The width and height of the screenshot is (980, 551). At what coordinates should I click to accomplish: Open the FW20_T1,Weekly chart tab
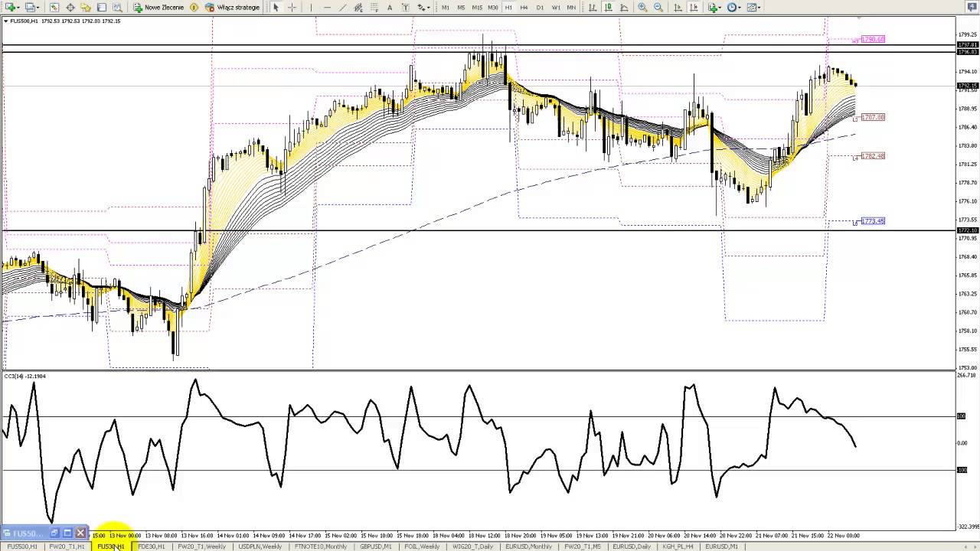[201, 546]
